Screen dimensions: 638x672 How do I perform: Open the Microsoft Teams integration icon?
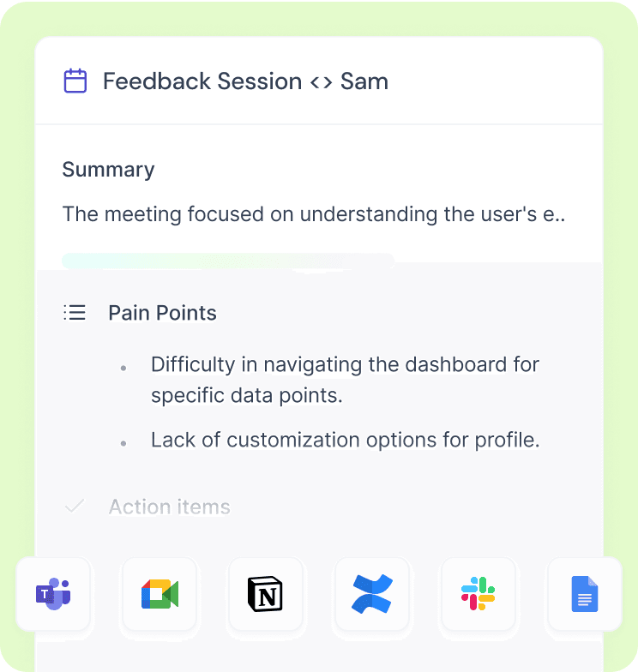(53, 594)
